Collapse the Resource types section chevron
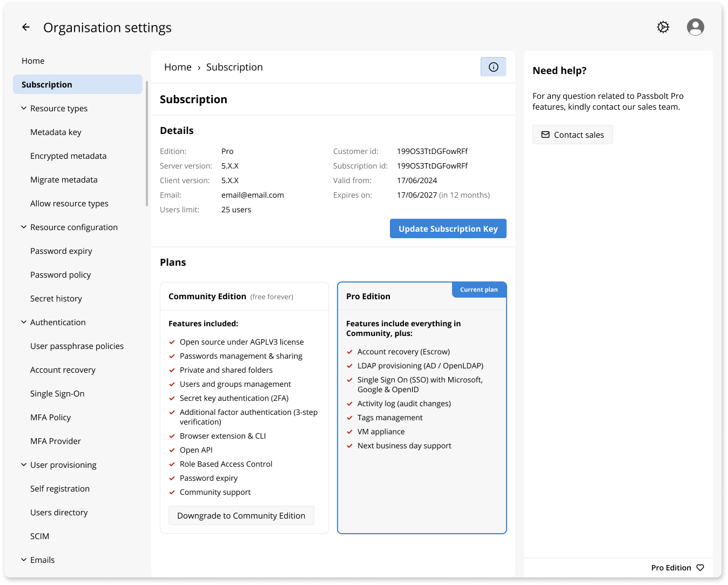 coord(24,108)
